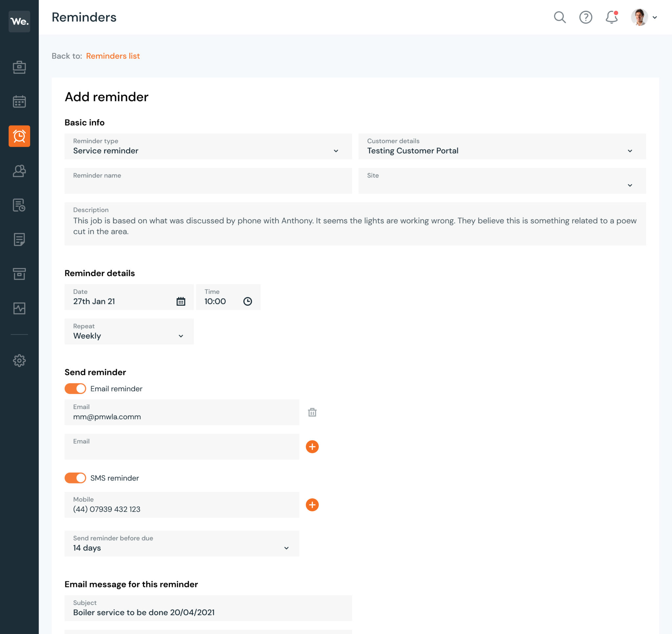Viewport: 672px width, 634px height.
Task: Click the clock icon in Time field
Action: (247, 301)
